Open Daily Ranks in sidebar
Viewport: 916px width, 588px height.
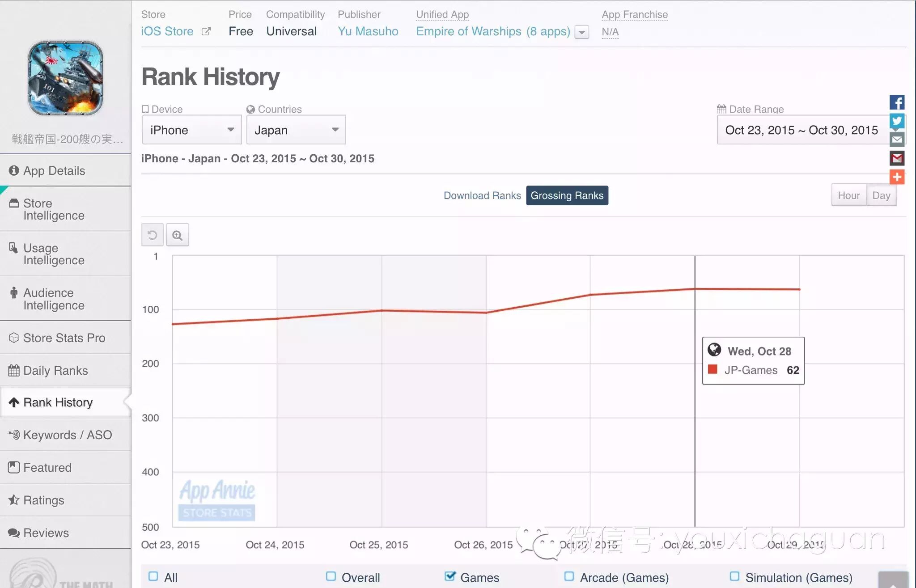[55, 371]
